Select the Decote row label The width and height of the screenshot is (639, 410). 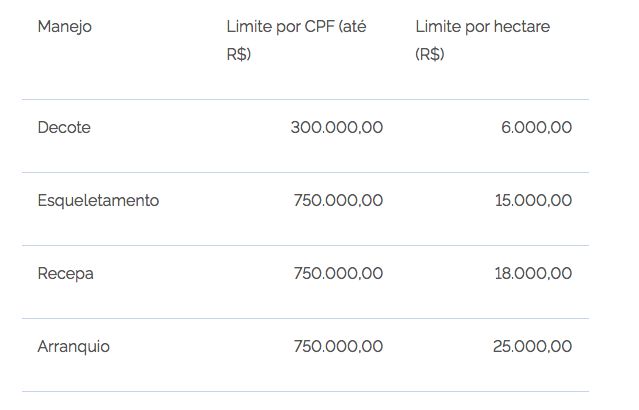tap(64, 128)
